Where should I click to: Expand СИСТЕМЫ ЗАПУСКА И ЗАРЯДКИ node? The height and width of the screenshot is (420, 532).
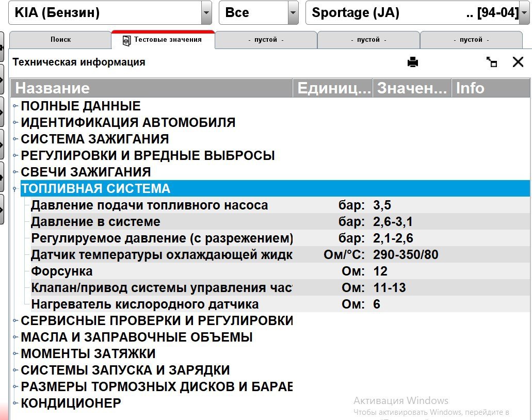[x=15, y=370]
